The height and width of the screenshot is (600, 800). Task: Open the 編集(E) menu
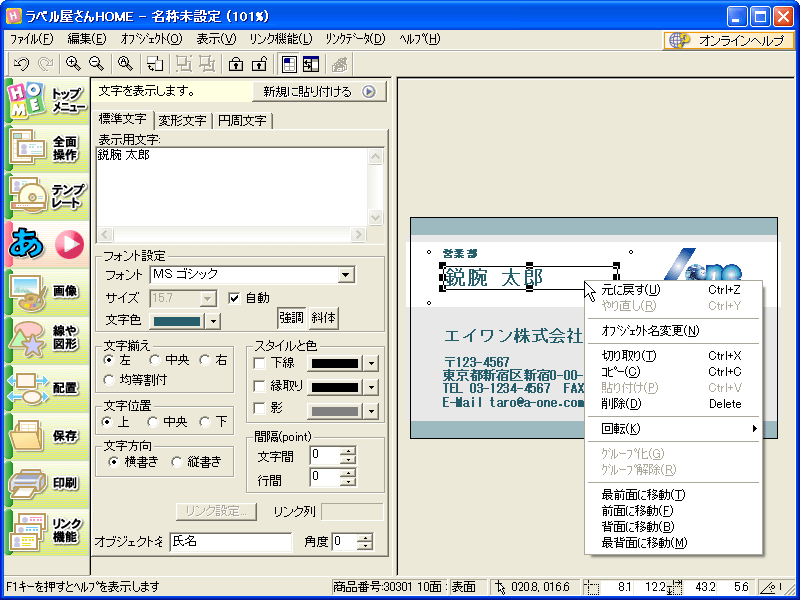(87, 39)
